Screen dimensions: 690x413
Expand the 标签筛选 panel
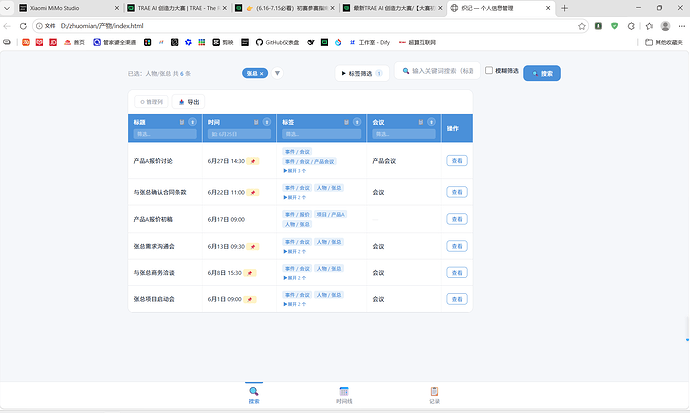click(x=362, y=73)
